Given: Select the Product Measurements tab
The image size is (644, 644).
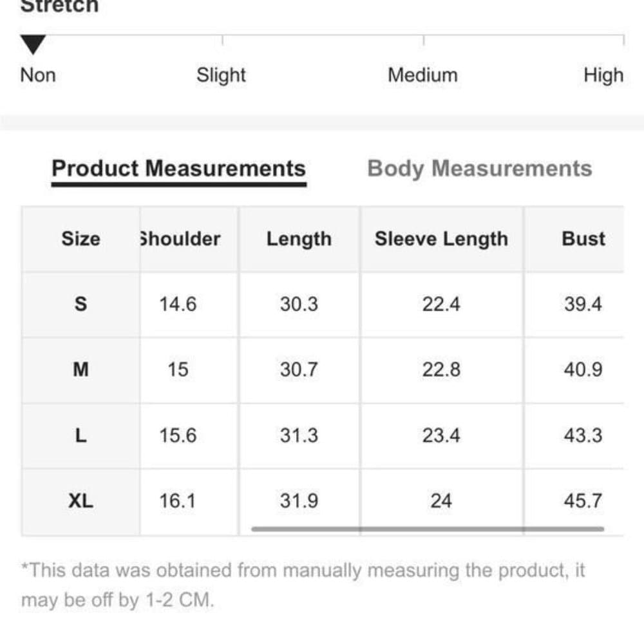Looking at the screenshot, I should point(178,169).
